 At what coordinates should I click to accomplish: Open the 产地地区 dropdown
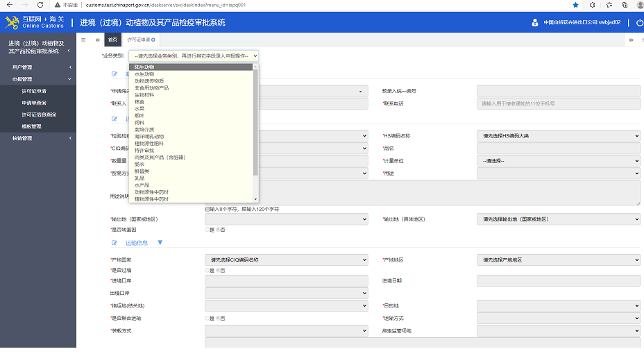pyautogui.click(x=558, y=260)
